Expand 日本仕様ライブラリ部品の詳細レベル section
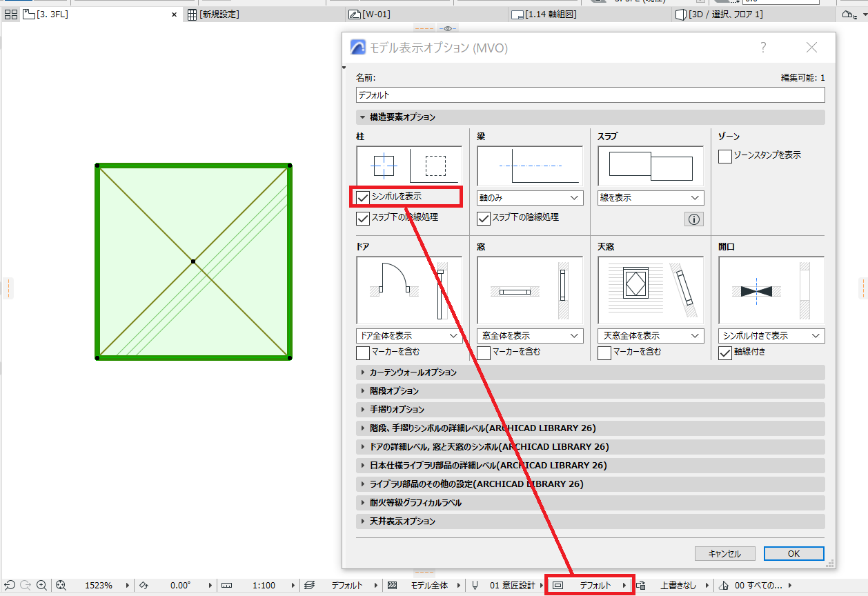This screenshot has height=596, width=868. (x=590, y=466)
